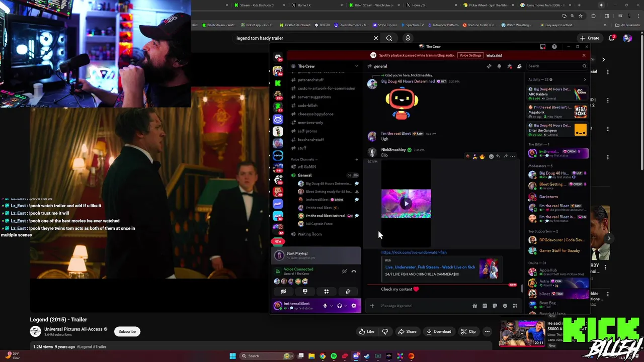Download the YouTube video
644x362 pixels.
[x=439, y=331]
